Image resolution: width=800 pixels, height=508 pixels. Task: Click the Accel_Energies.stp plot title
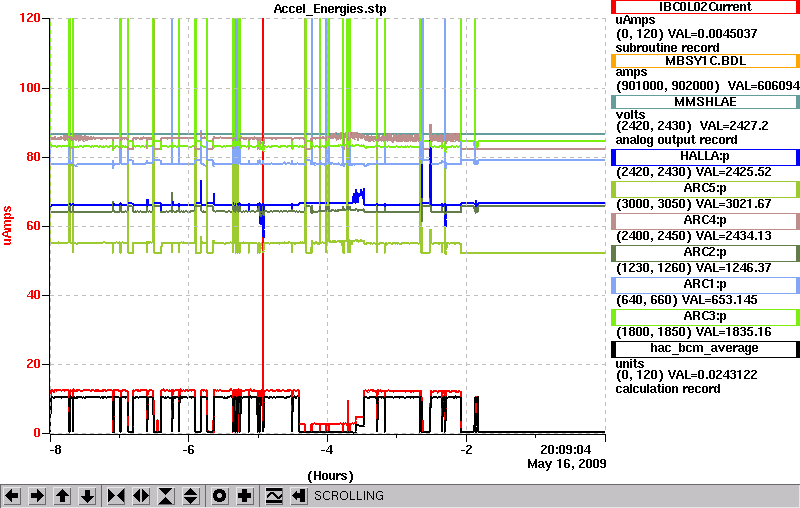tap(330, 9)
